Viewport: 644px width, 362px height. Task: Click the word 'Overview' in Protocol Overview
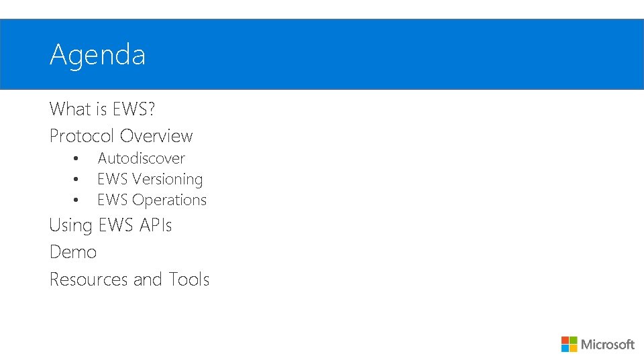pos(156,136)
